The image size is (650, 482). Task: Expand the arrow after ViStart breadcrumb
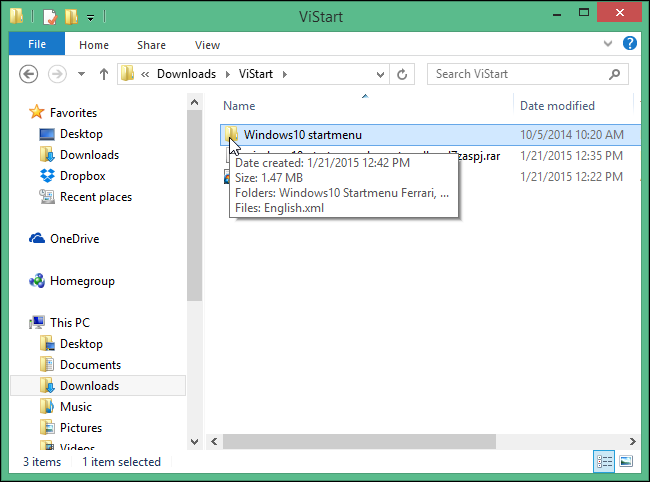pyautogui.click(x=285, y=74)
